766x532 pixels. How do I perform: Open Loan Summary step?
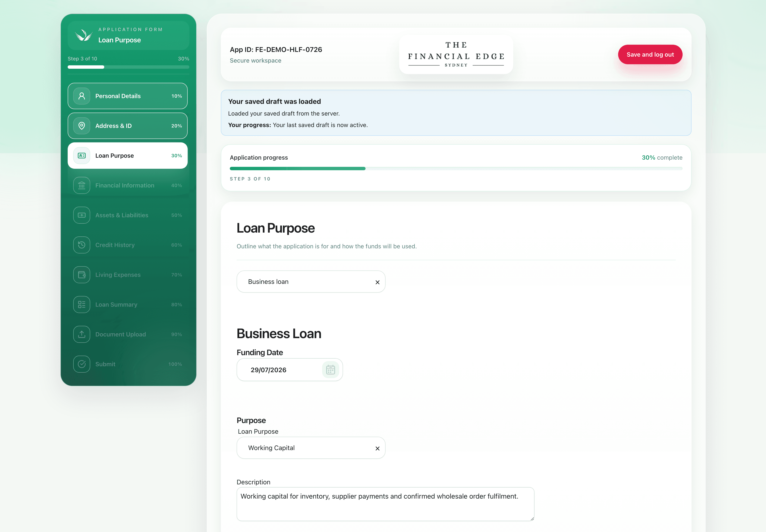(x=128, y=305)
